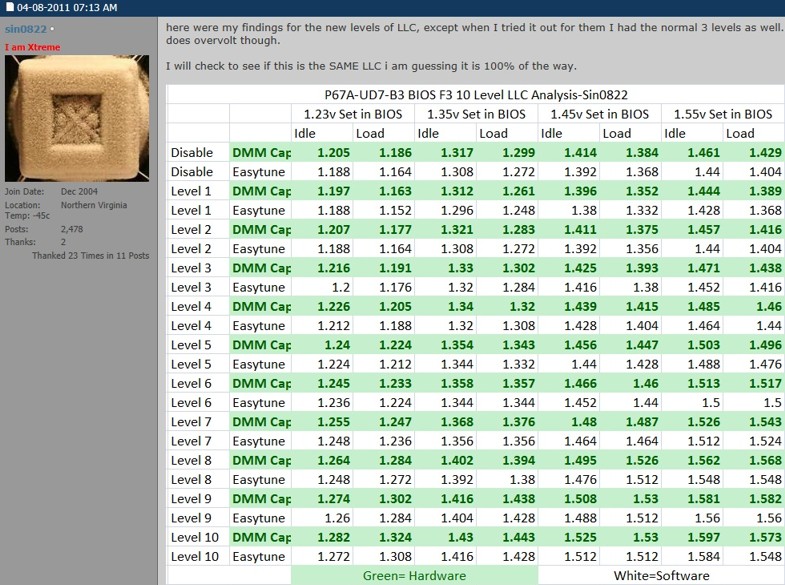Click 1.517 in the Level 6 DMM Cap row
785x585 pixels.
pos(765,384)
